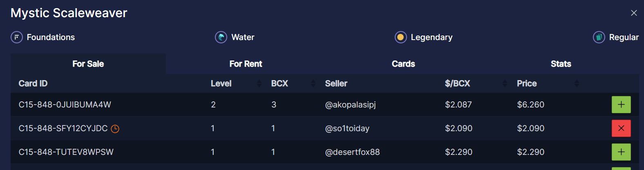The image size is (644, 170).
Task: Click the Foundations set icon
Action: pyautogui.click(x=17, y=38)
